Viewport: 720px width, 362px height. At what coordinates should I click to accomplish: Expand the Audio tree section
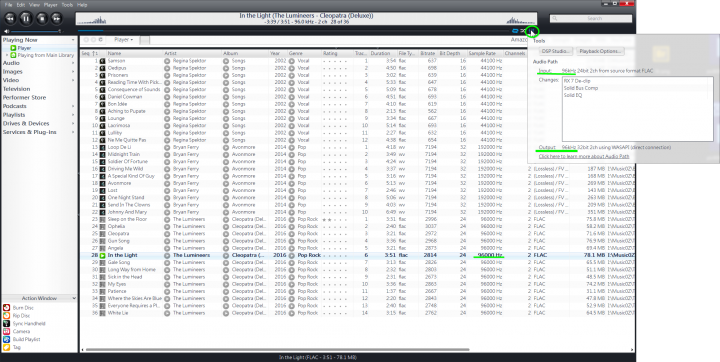pos(73,63)
